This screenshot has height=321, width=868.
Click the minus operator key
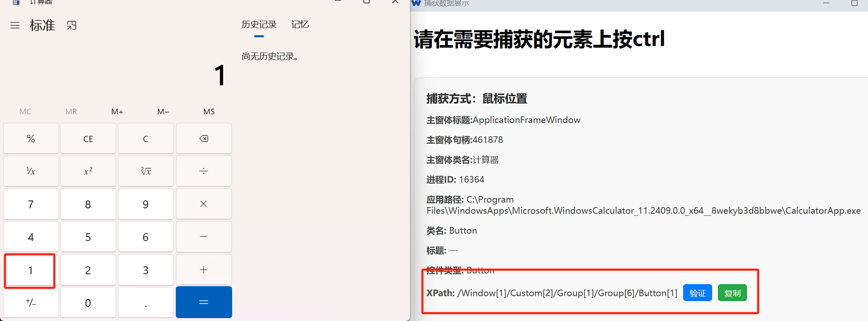tap(204, 237)
